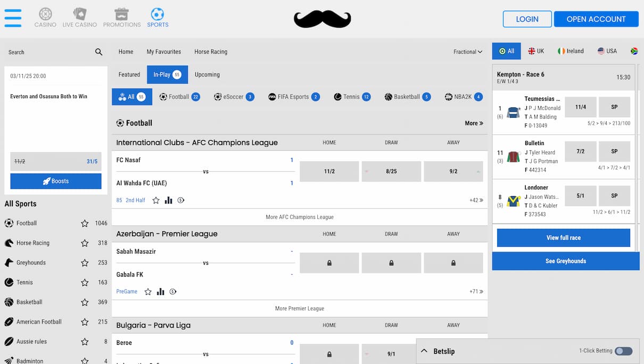Switch to the Upcoming tab
This screenshot has height=364, width=644.
pyautogui.click(x=207, y=75)
